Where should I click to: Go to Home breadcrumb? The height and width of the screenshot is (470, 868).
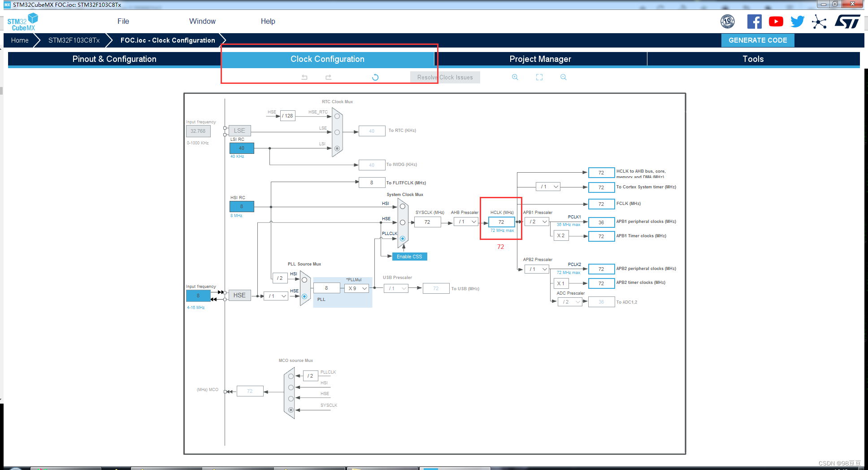click(x=20, y=40)
